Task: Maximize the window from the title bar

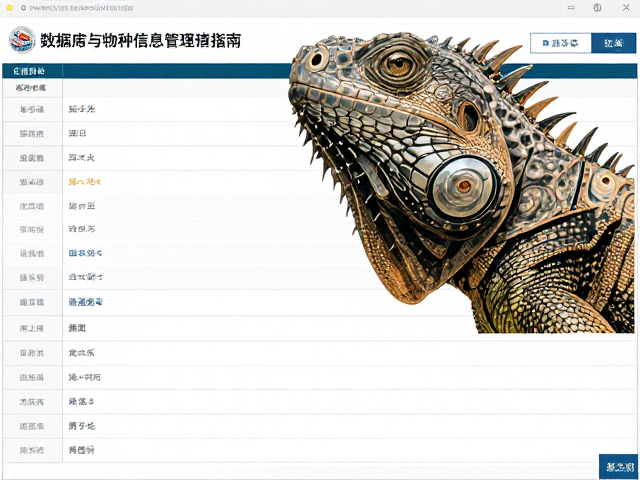Action: pyautogui.click(x=597, y=8)
